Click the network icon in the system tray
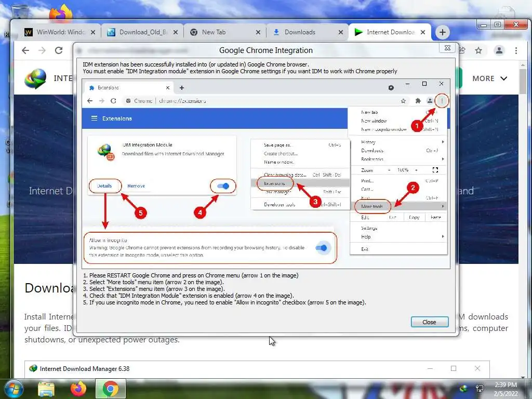 (x=480, y=389)
